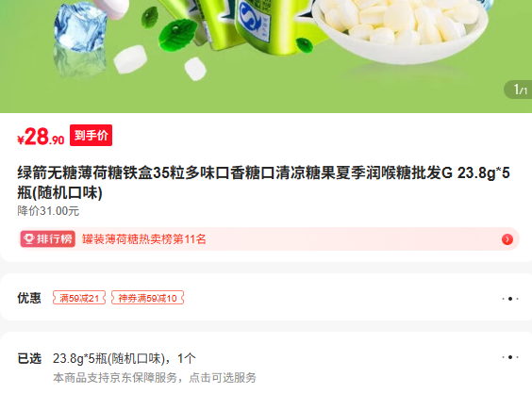The width and height of the screenshot is (532, 393).
Task: Tap the 1/1 image counter badge
Action: 519,90
